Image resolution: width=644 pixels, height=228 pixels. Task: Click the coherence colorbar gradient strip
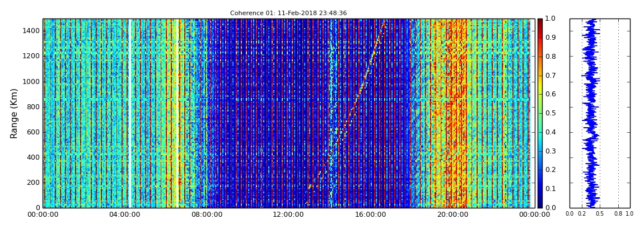click(x=540, y=113)
